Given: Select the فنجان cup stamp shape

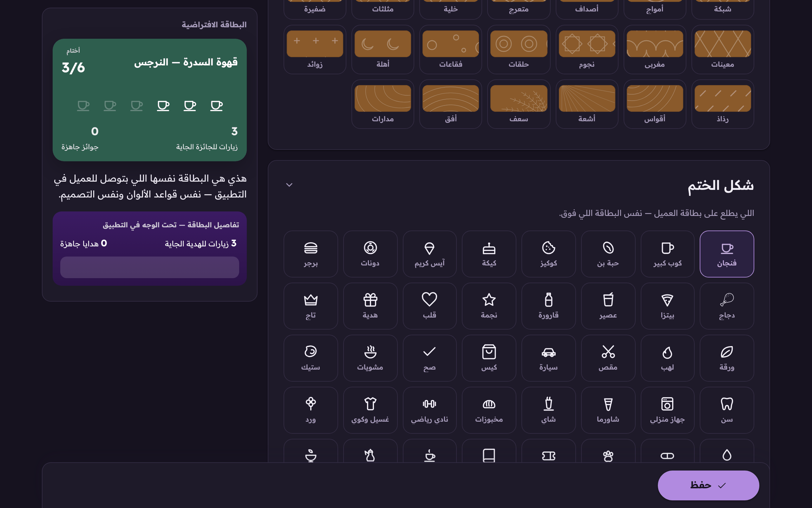Looking at the screenshot, I should coord(727,254).
